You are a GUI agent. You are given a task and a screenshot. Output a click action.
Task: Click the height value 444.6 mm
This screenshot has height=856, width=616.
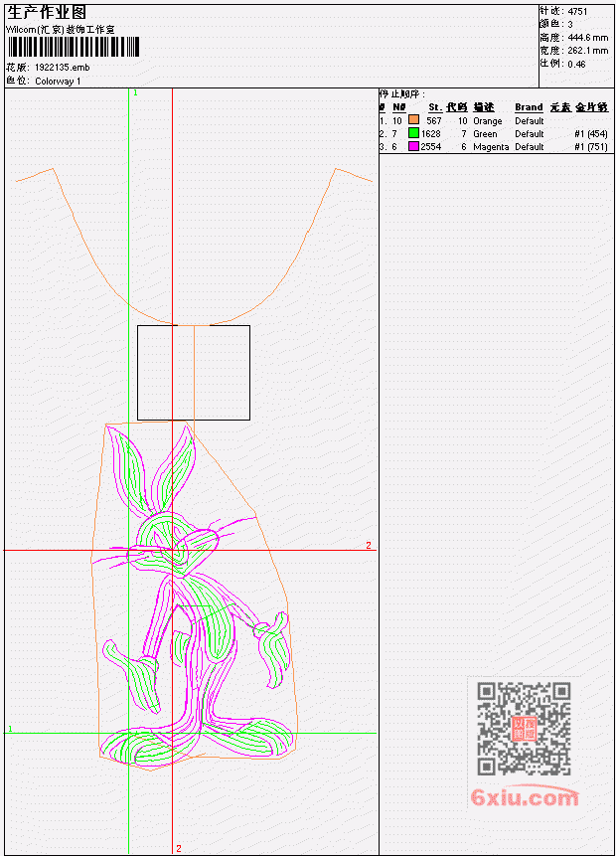pos(587,38)
